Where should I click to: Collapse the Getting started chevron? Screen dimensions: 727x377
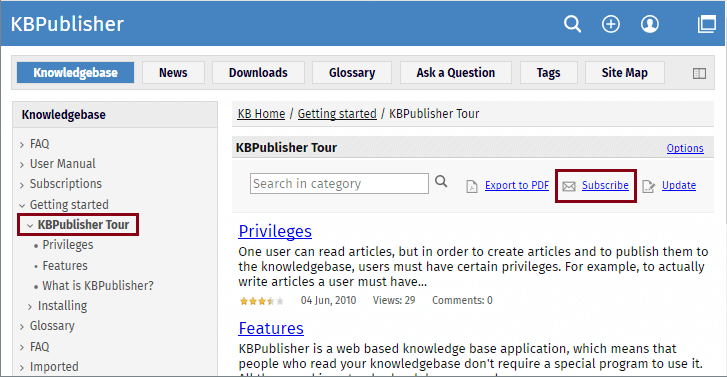click(x=22, y=205)
